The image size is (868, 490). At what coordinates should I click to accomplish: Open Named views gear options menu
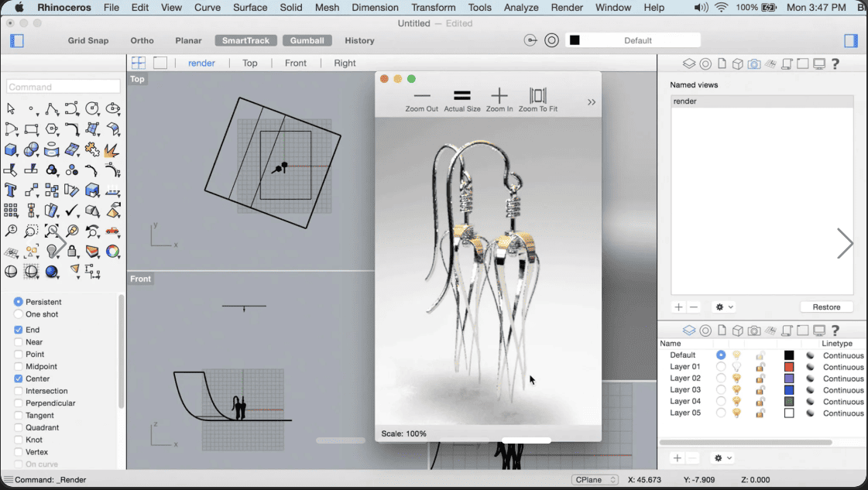[724, 307]
